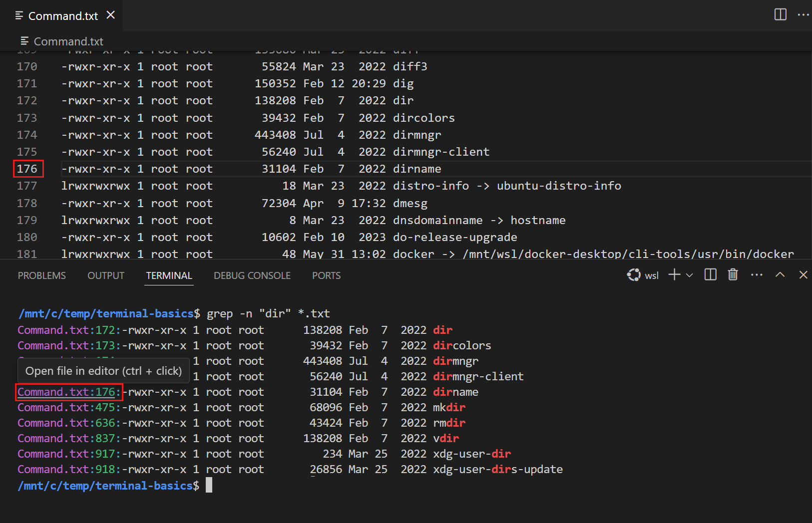
Task: Open the DEBUG CONSOLE tab
Action: tap(252, 275)
